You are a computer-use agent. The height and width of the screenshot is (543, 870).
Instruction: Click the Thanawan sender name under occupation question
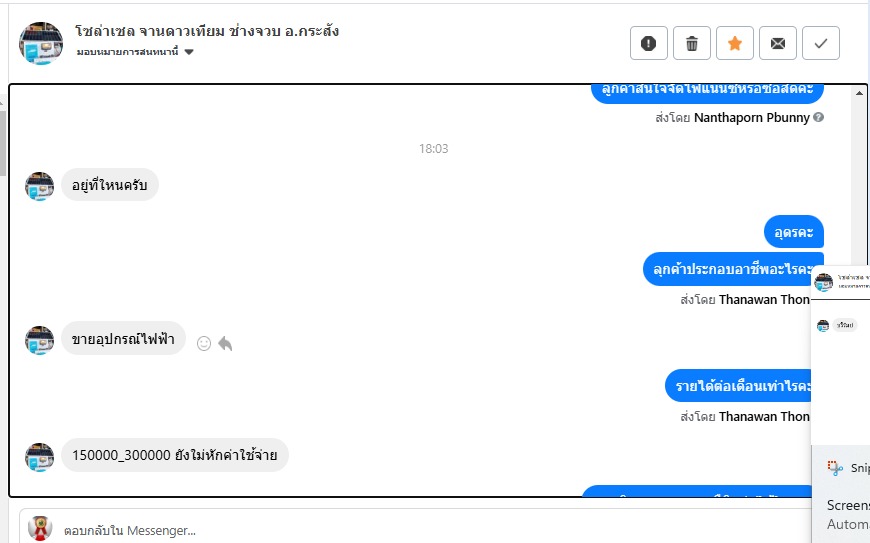click(x=764, y=300)
